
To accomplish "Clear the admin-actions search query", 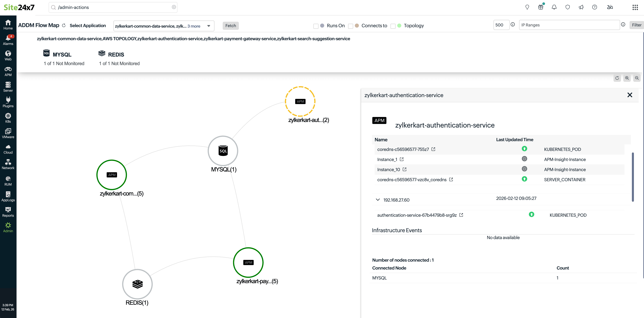I will (x=174, y=7).
